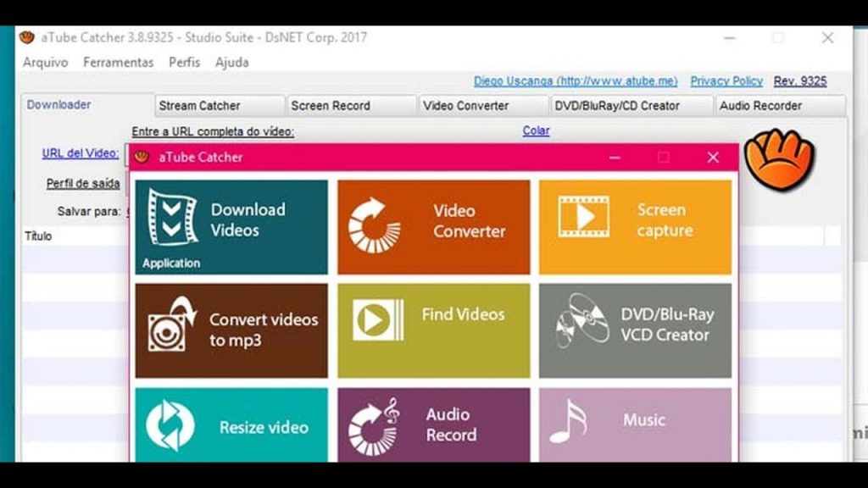Click the Colar paste link

536,130
